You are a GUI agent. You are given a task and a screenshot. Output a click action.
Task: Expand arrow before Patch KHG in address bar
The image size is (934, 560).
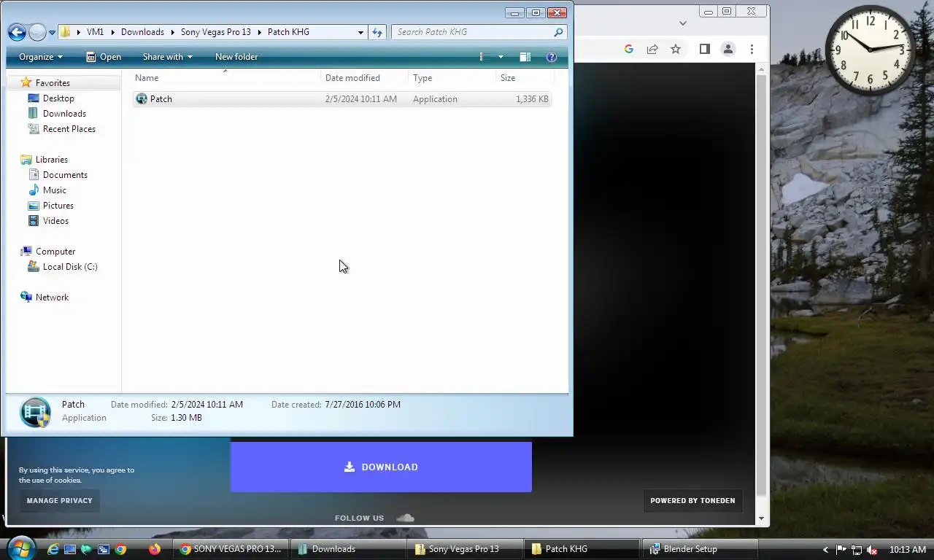(260, 32)
